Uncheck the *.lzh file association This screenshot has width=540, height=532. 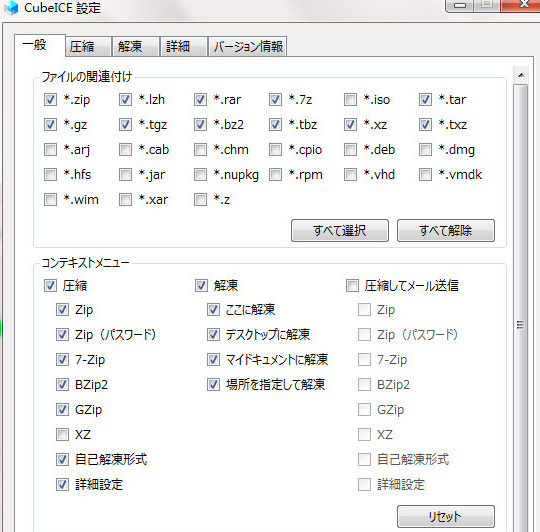pyautogui.click(x=125, y=100)
